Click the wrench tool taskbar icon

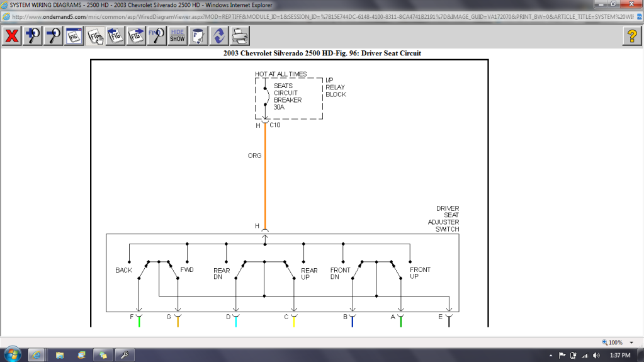[x=125, y=355]
